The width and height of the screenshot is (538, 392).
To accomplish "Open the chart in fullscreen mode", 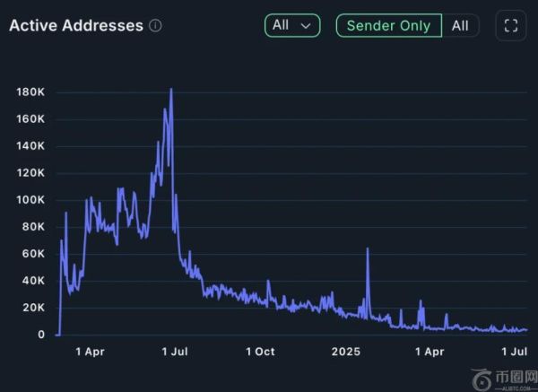I will point(511,26).
